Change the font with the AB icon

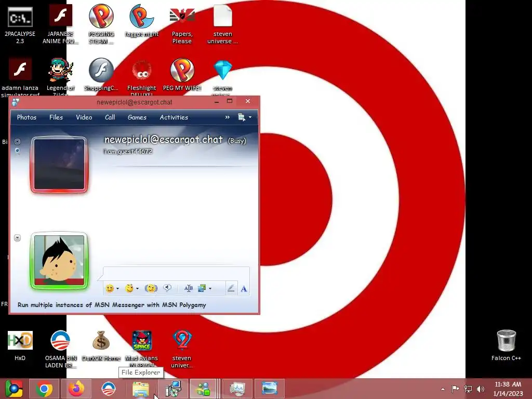pos(188,288)
